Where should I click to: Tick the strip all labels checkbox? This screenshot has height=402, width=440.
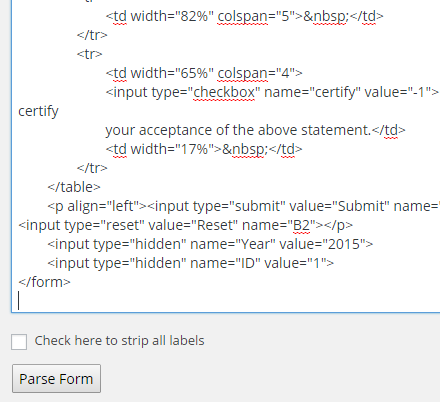(x=19, y=342)
